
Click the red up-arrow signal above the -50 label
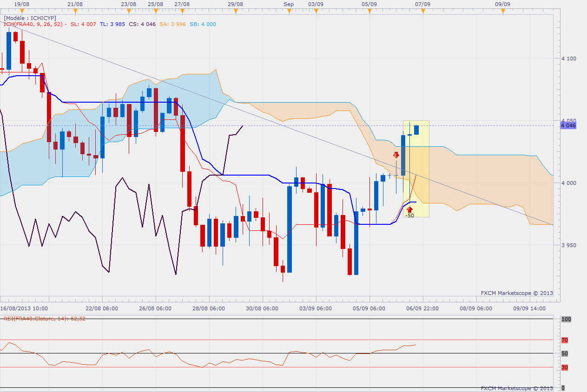(x=409, y=209)
